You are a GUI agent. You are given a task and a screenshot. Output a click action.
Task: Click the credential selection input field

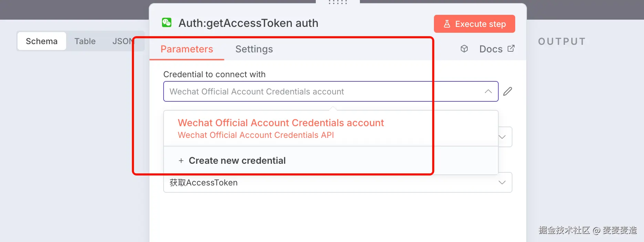pyautogui.click(x=324, y=91)
